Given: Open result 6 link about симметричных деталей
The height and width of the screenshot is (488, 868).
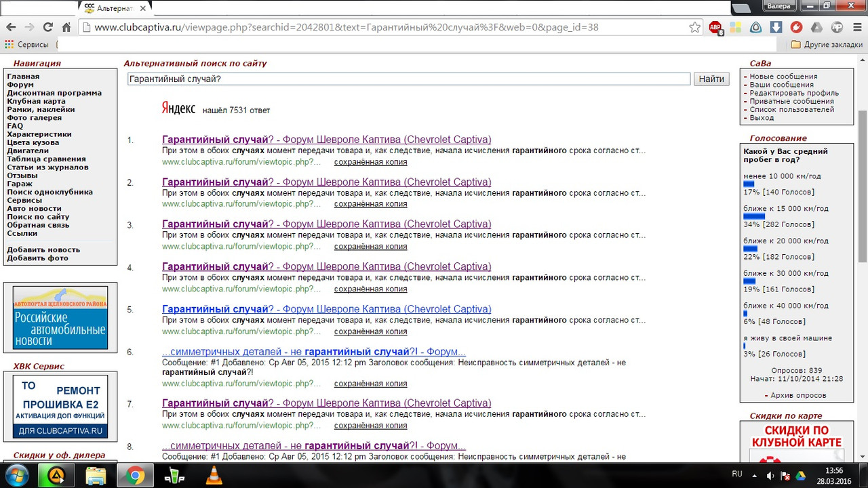Looking at the screenshot, I should 314,352.
